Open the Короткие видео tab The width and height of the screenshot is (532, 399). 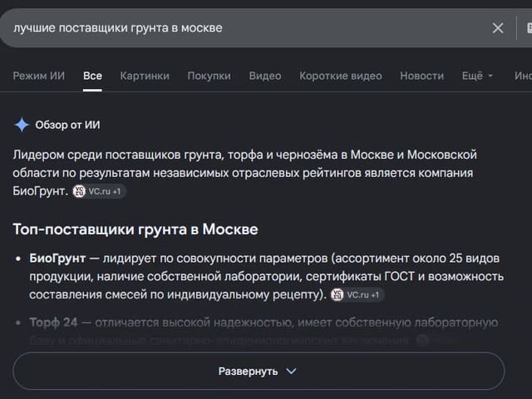coord(341,76)
